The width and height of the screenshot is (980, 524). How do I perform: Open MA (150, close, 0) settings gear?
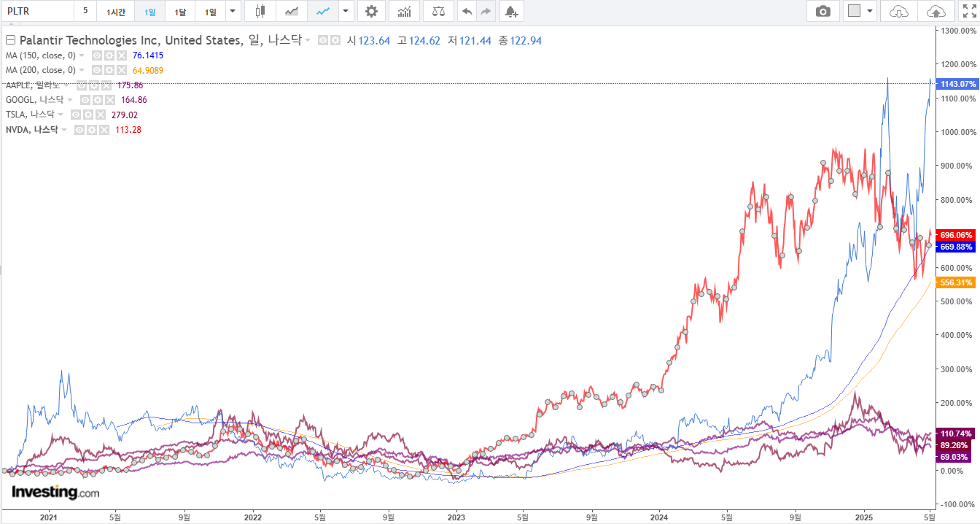click(x=109, y=55)
